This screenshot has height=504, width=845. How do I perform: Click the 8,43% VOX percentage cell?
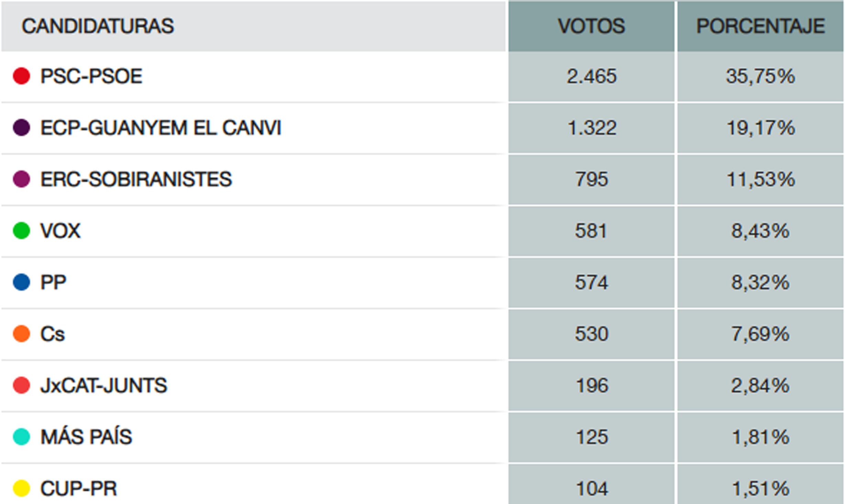(760, 231)
